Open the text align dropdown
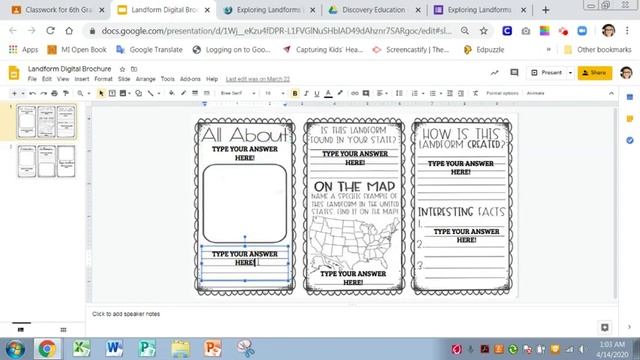 click(382, 93)
